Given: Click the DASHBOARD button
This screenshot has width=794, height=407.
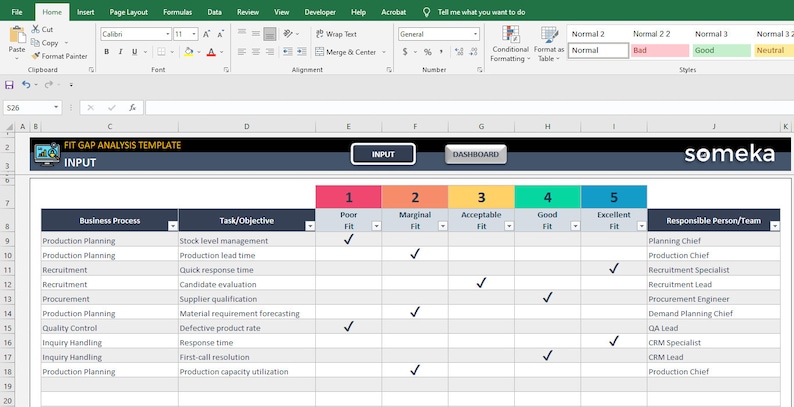Looking at the screenshot, I should pos(475,154).
